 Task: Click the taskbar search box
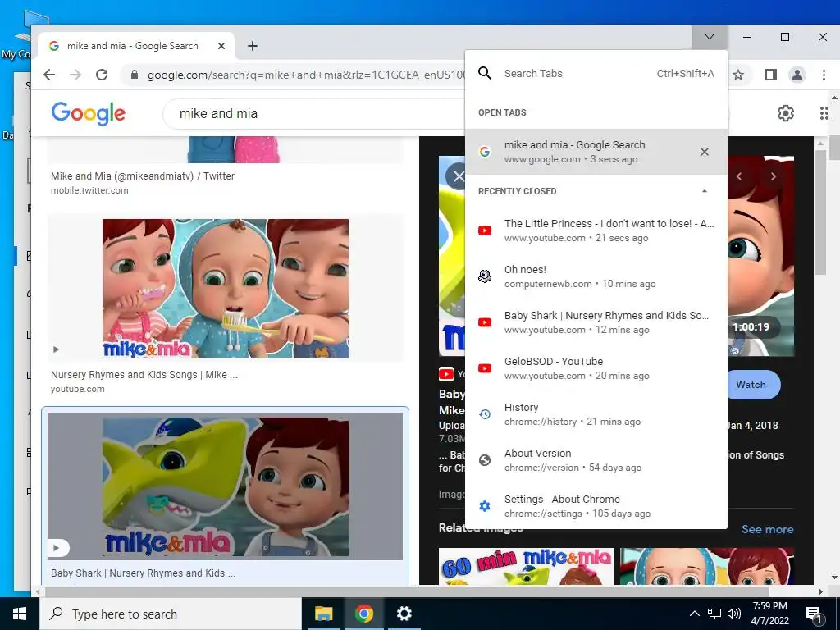point(171,614)
